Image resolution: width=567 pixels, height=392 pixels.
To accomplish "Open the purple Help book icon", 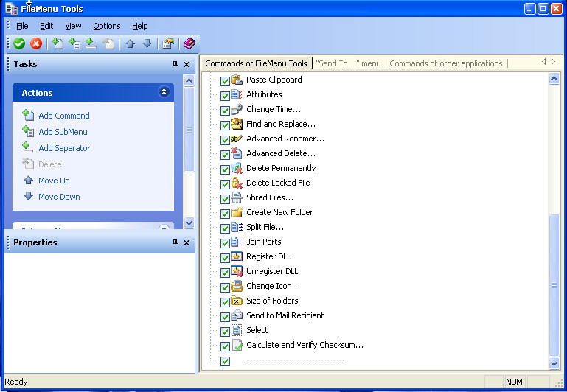I will point(189,43).
